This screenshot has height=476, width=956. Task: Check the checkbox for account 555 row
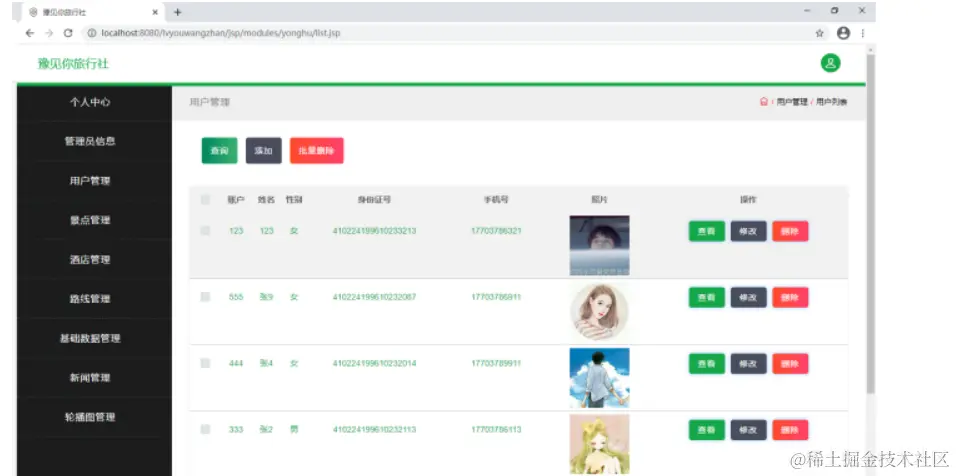coord(205,297)
